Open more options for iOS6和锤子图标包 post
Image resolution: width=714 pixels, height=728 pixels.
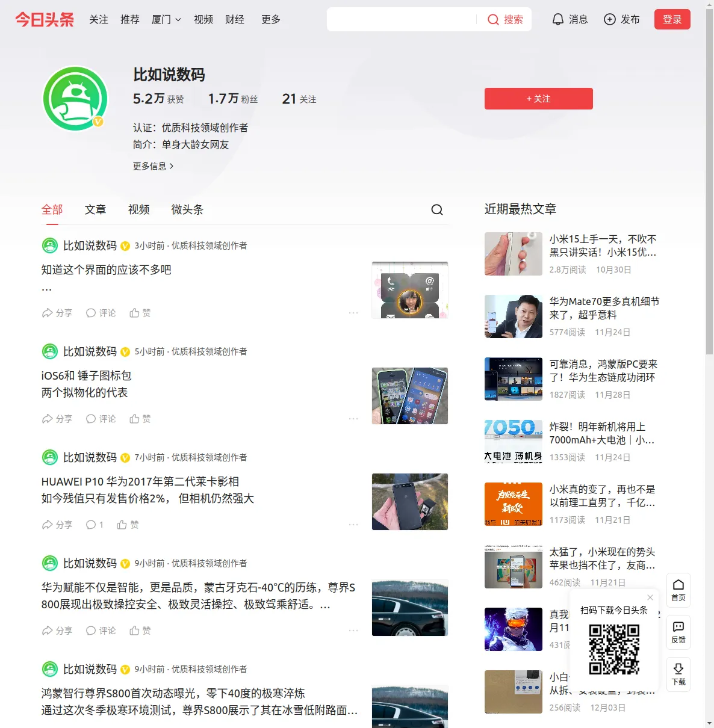tap(353, 419)
